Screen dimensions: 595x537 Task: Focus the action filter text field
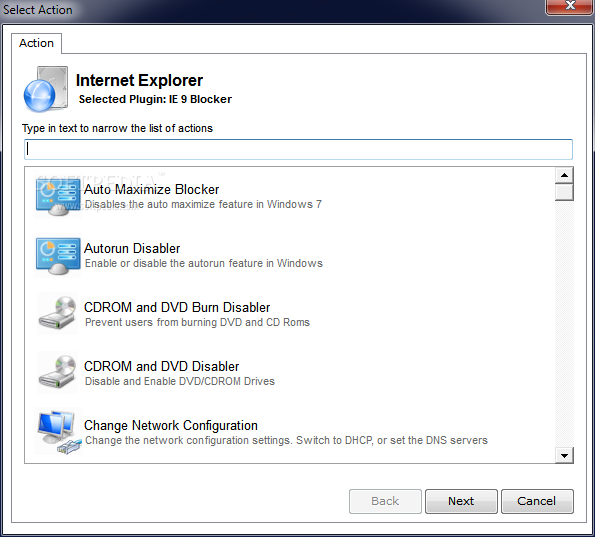[x=298, y=149]
